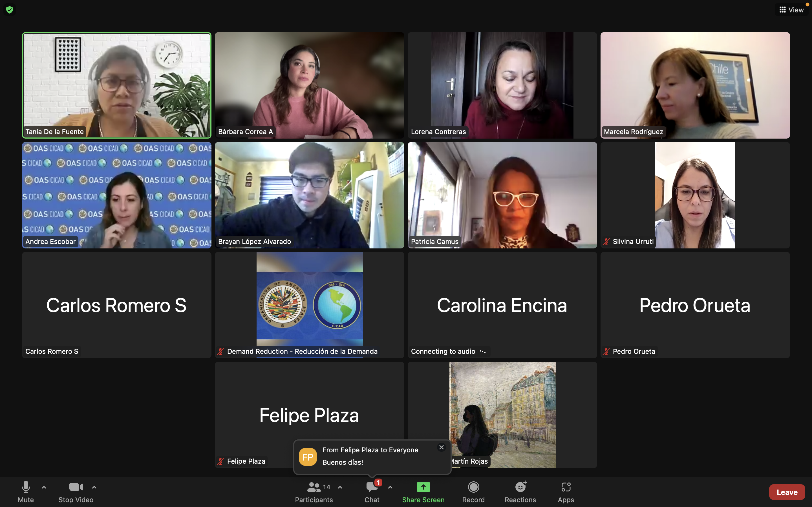This screenshot has height=507, width=812.
Task: Toggle the Mute microphone button
Action: pos(26,492)
